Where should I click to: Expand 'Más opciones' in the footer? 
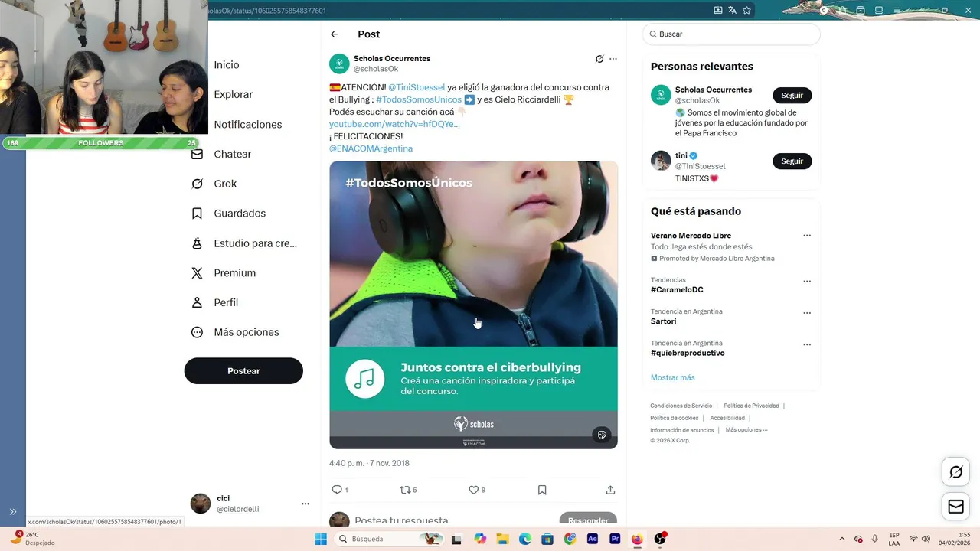[746, 430]
